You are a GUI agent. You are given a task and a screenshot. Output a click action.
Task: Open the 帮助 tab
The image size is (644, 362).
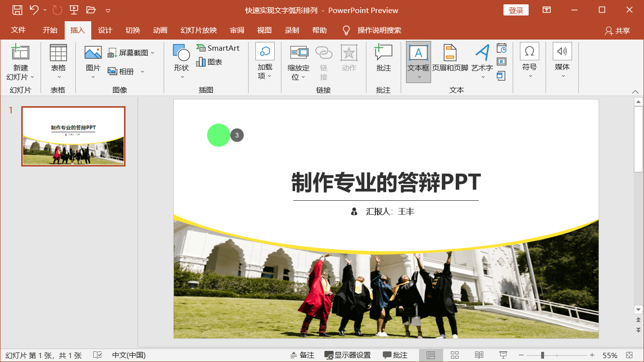[x=320, y=30]
